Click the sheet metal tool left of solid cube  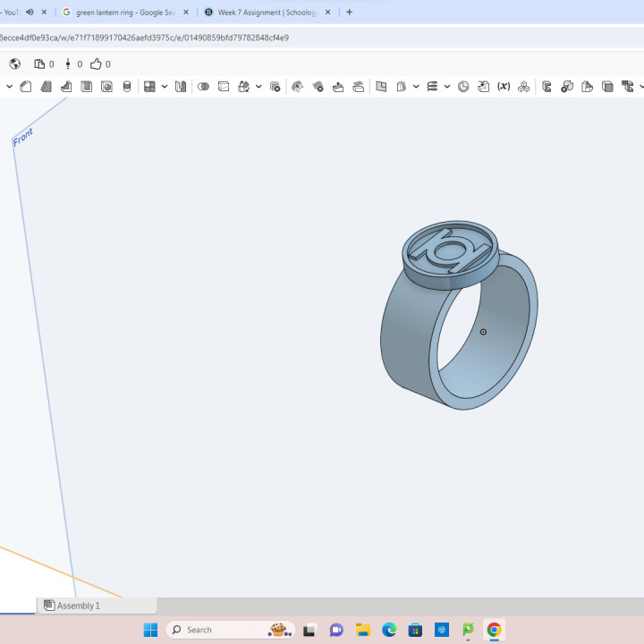tap(588, 87)
